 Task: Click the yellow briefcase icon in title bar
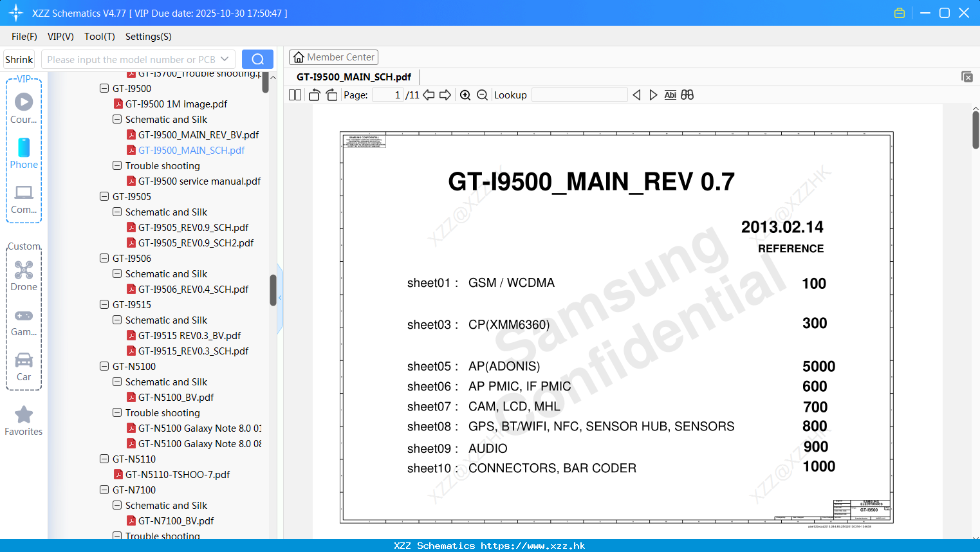pos(900,13)
